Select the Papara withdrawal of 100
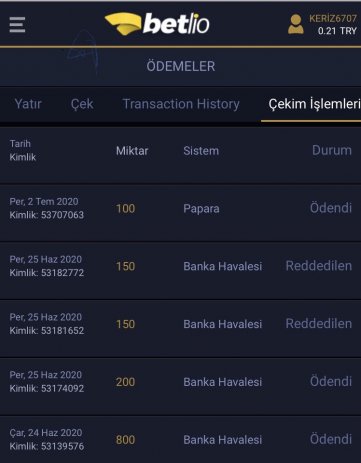This screenshot has height=463, width=361. 180,208
